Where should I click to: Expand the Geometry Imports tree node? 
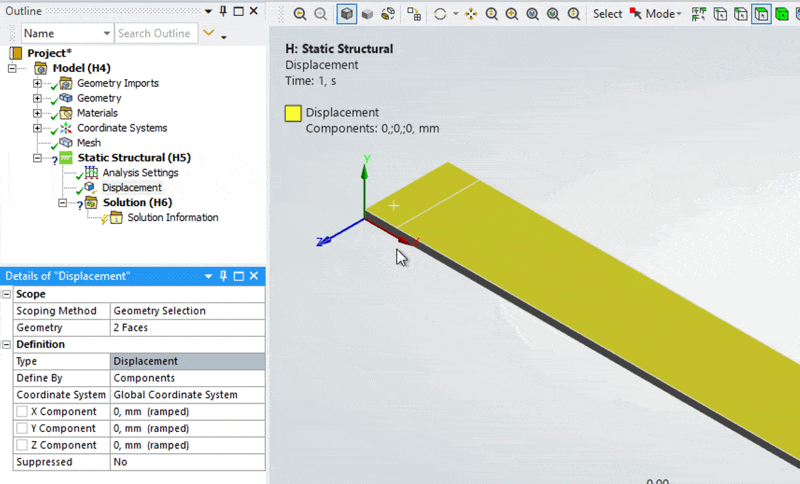click(38, 83)
